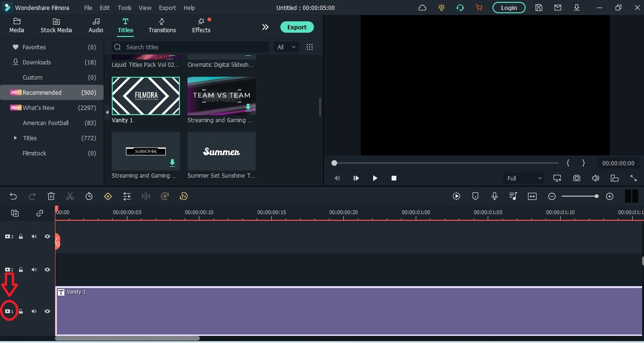Play the preview

coord(375,178)
